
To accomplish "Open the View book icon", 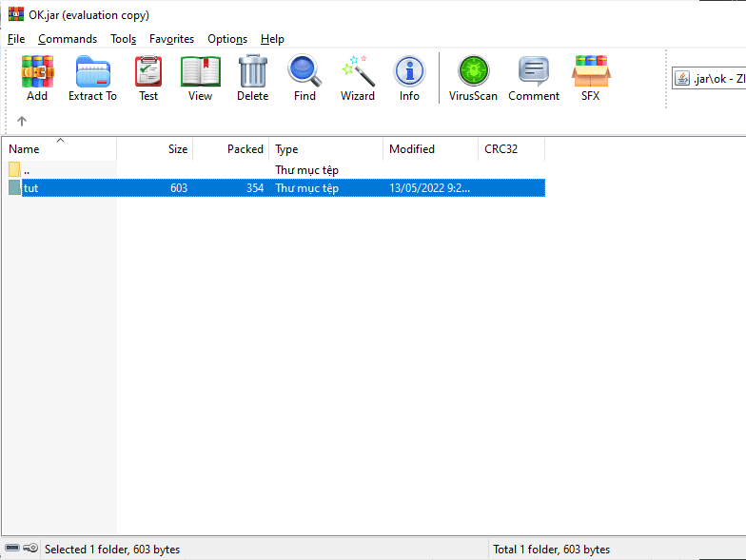I will (200, 72).
